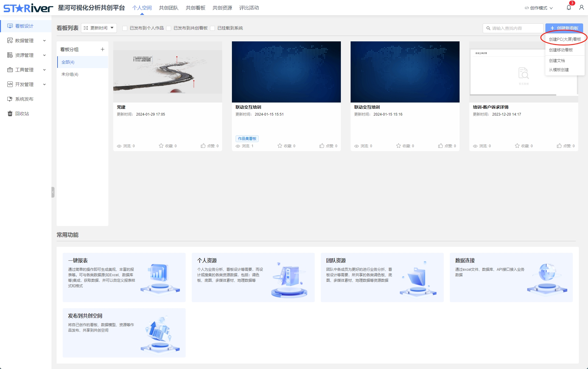Open the 创作模式 dropdown
The height and width of the screenshot is (369, 588).
click(x=539, y=8)
